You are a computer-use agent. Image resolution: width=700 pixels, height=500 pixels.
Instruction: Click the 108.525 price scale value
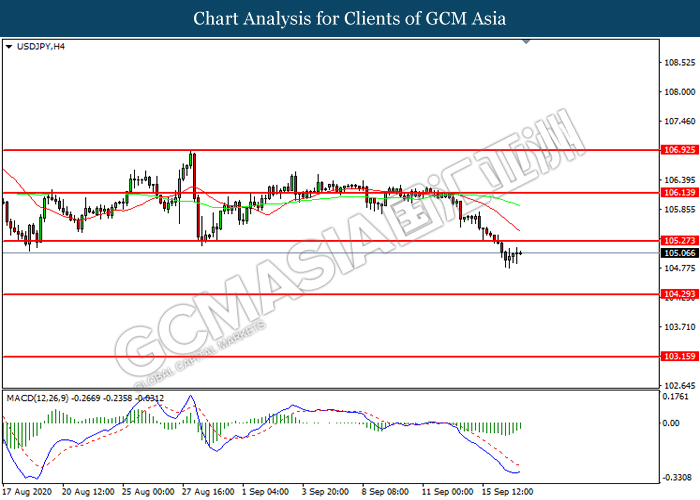click(680, 62)
